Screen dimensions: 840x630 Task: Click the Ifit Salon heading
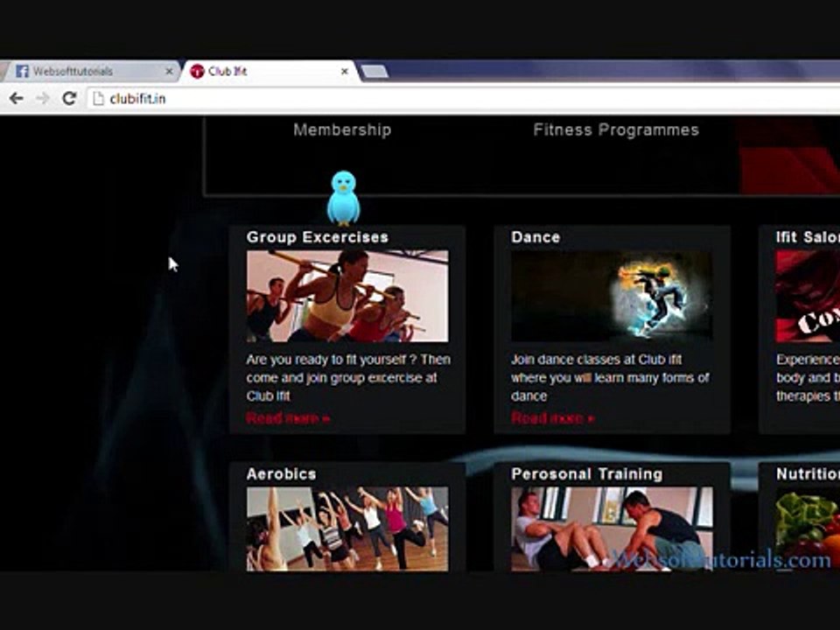click(x=808, y=237)
